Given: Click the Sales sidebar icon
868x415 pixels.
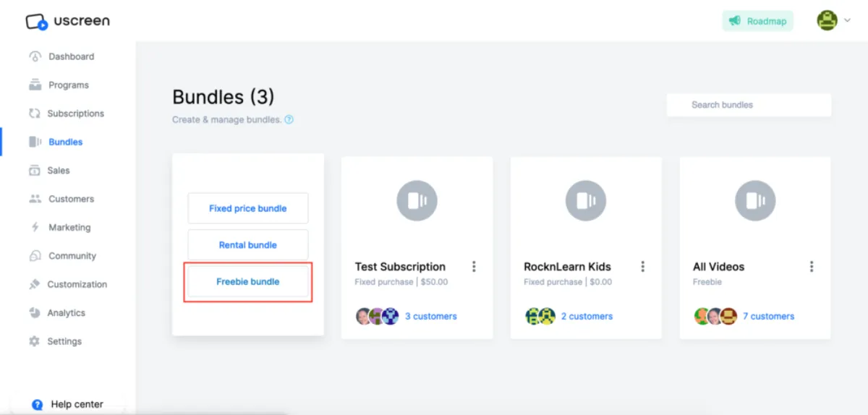Looking at the screenshot, I should [x=35, y=171].
